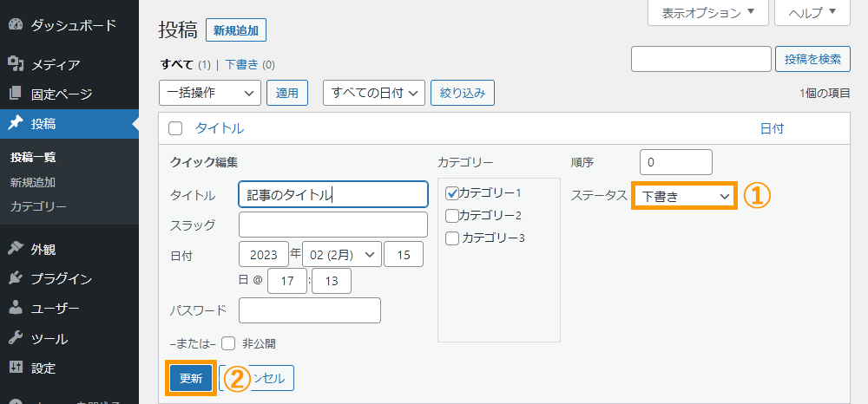Click the ツール wrench icon
868x404 pixels.
(16, 338)
